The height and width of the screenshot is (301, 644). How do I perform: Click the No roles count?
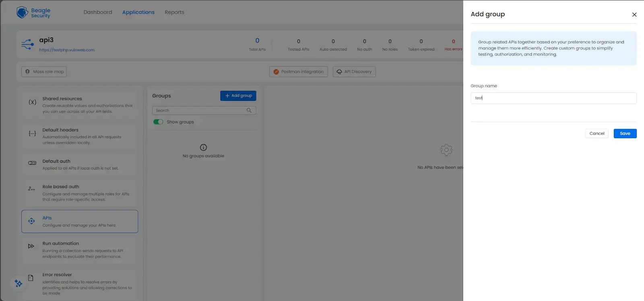click(390, 41)
